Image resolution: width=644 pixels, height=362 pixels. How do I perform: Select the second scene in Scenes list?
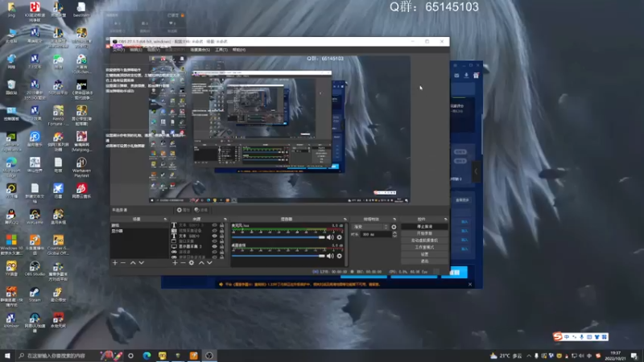[139, 231]
